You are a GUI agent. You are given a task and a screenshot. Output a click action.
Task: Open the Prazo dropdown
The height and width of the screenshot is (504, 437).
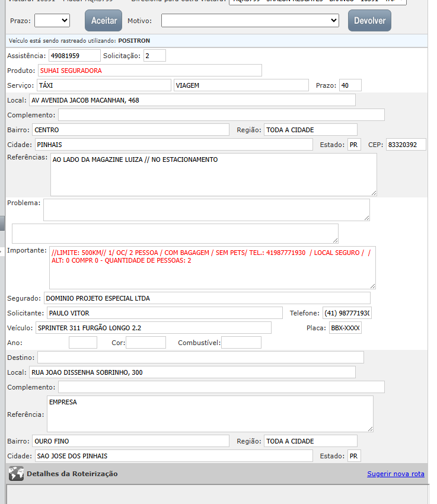point(52,21)
